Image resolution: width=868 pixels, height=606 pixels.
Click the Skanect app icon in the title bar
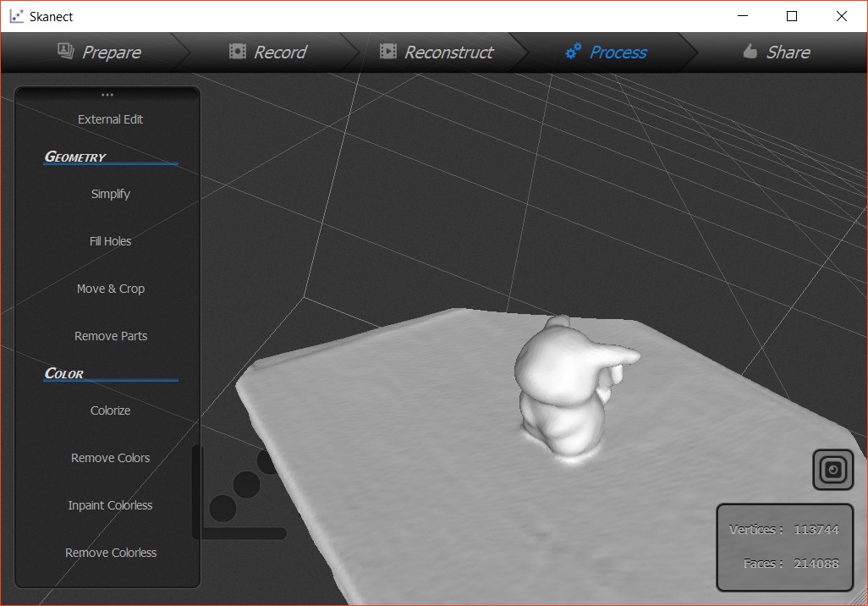pyautogui.click(x=17, y=16)
